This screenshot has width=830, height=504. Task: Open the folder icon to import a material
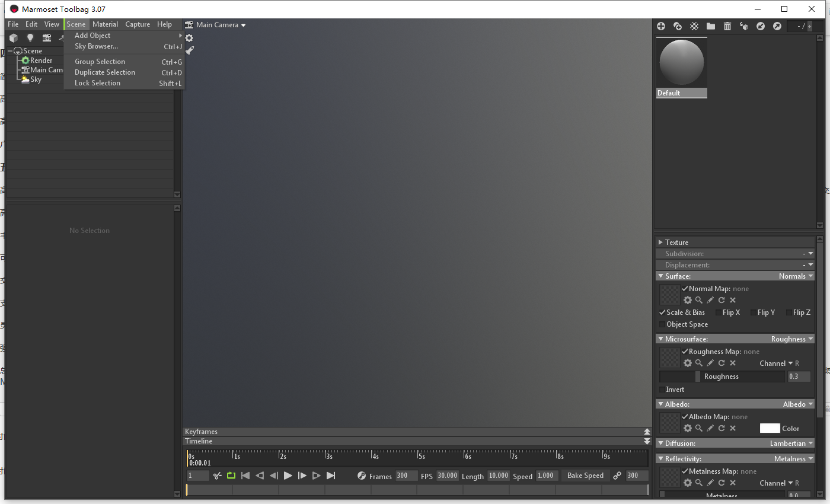pos(711,26)
